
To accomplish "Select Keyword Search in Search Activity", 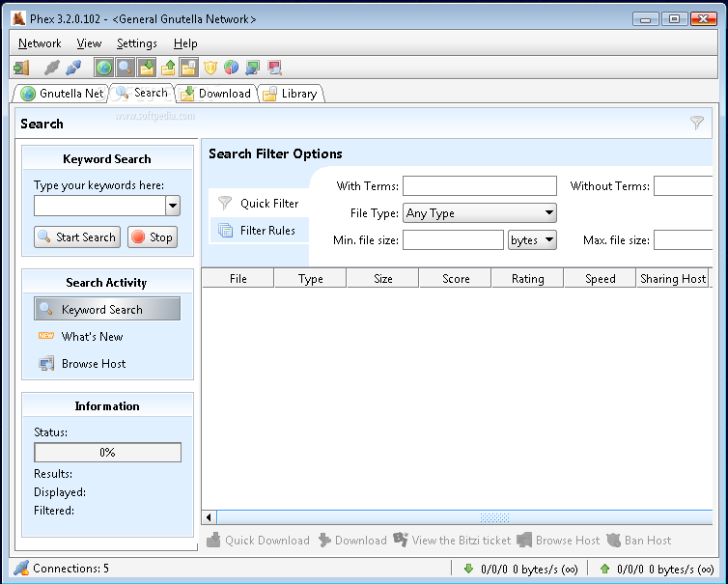I will tap(107, 309).
